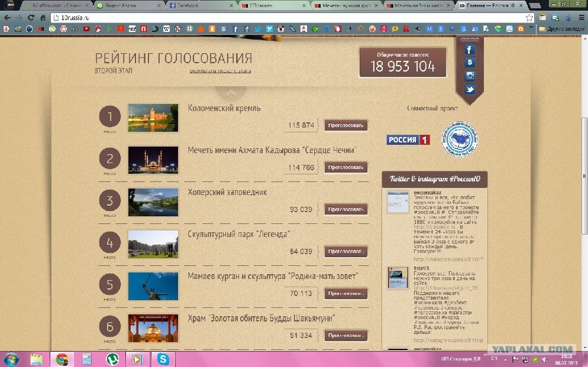588x367 pixels.
Task: Launch uTorrent from the taskbar
Action: point(112,359)
